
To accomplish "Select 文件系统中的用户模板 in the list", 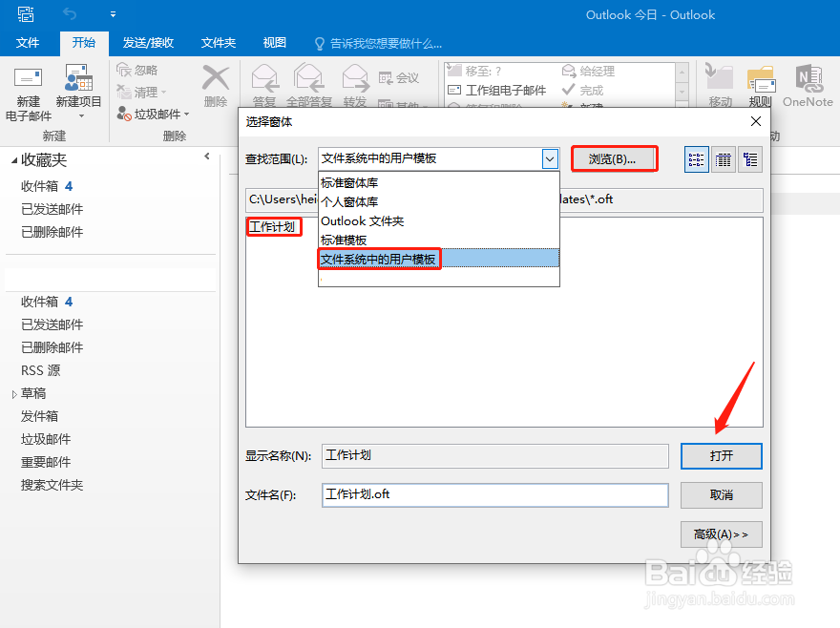I will 379,259.
